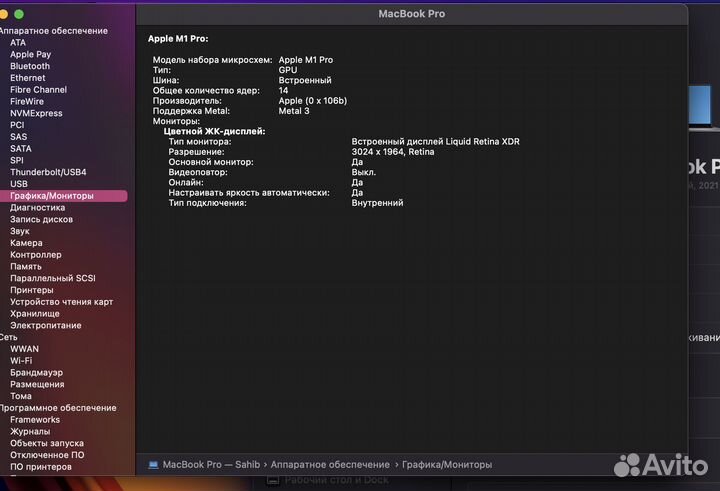Open Параллельный SCSI information

coord(53,278)
